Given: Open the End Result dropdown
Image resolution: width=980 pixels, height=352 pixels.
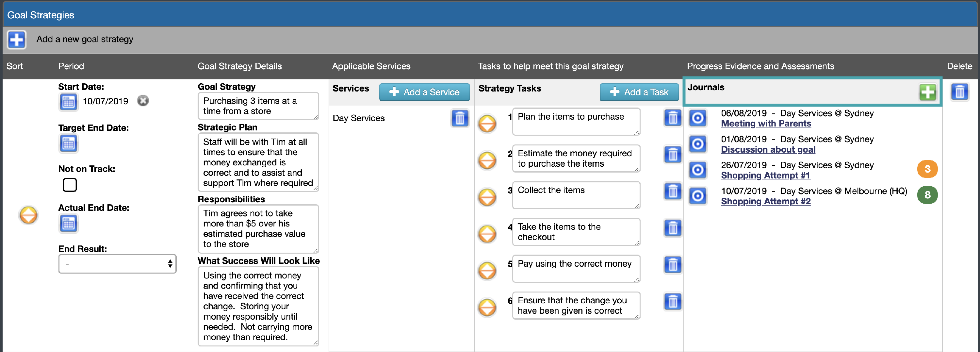Looking at the screenshot, I should coord(117,264).
